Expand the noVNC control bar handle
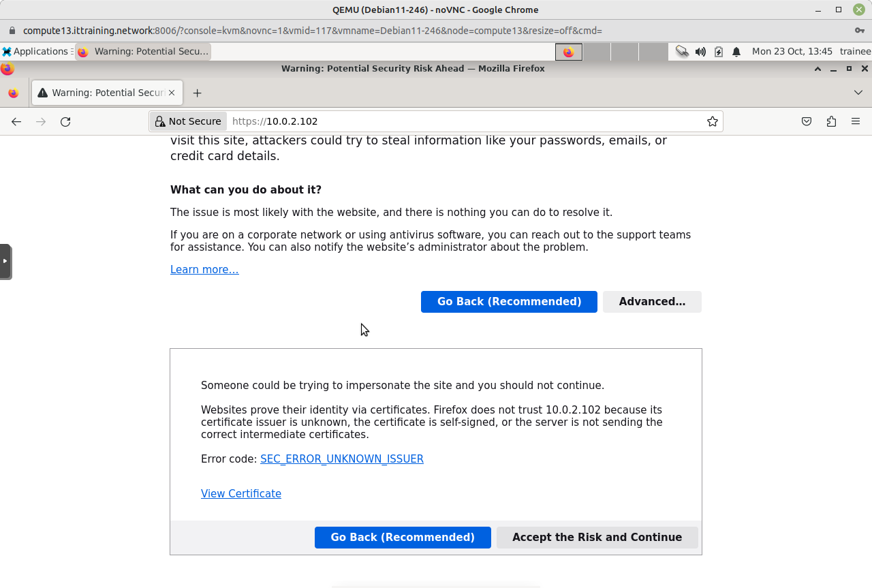The image size is (872, 588). (5, 262)
